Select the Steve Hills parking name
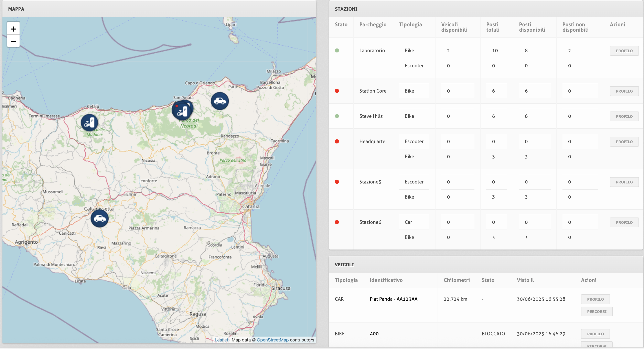 point(371,116)
